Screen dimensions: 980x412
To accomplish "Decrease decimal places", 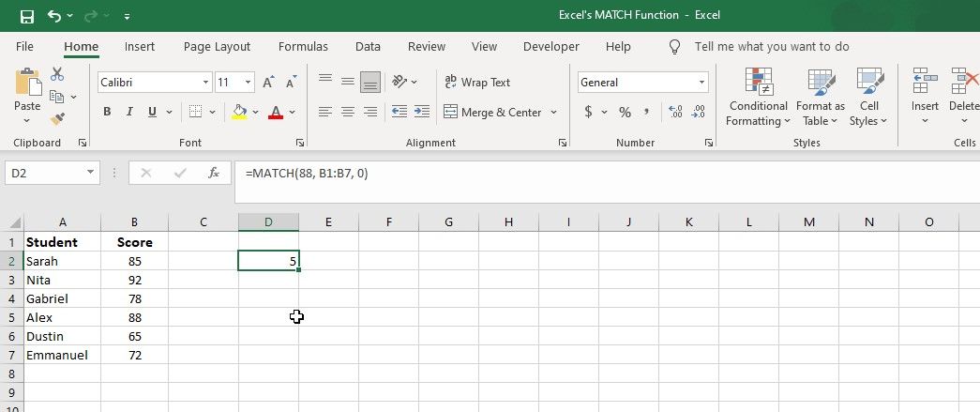I will [698, 112].
